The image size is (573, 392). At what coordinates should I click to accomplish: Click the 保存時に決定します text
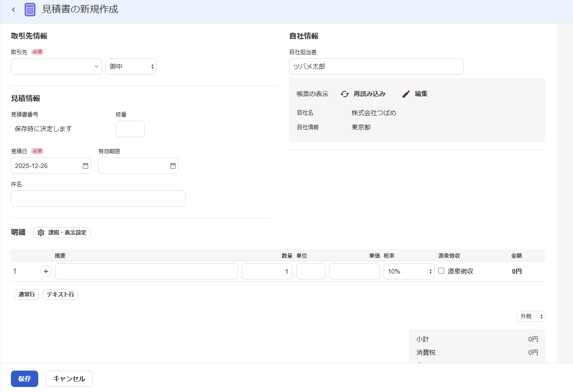43,129
